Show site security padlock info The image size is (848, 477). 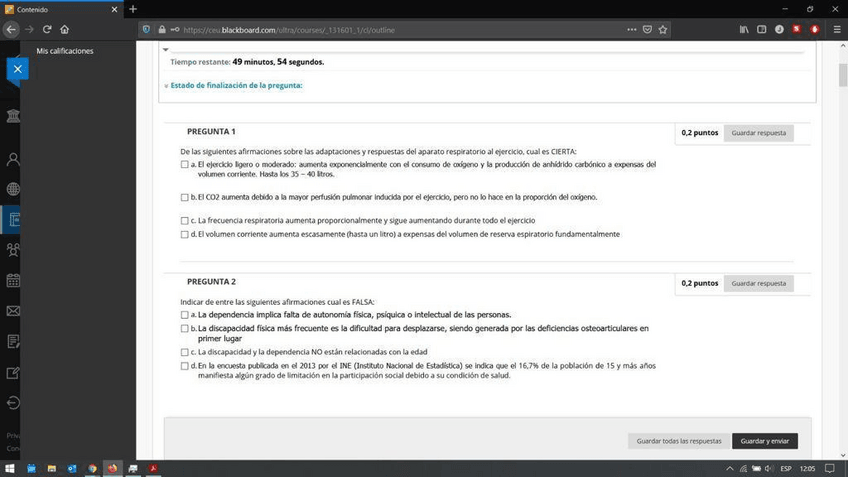(162, 30)
